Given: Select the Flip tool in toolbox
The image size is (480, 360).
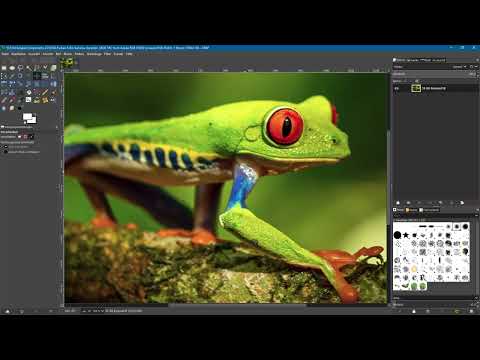Looking at the screenshot, I should (x=53, y=84).
